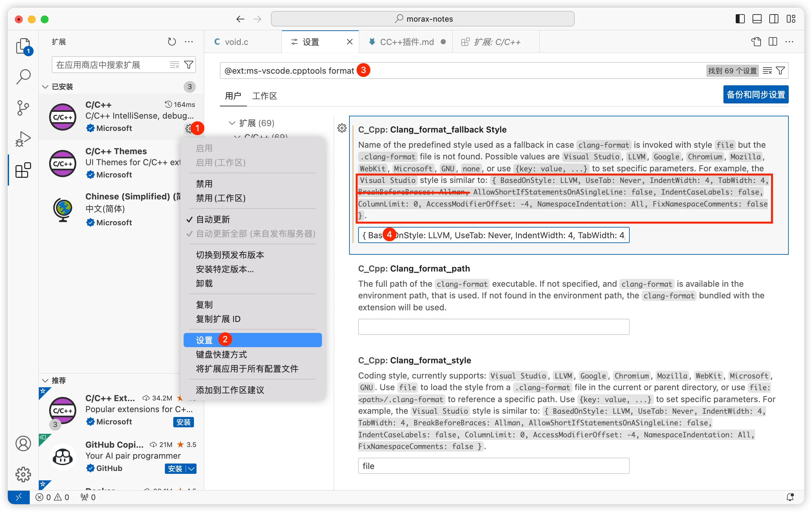Open settings JSON file icon
This screenshot has height=512, width=812.
tap(756, 42)
